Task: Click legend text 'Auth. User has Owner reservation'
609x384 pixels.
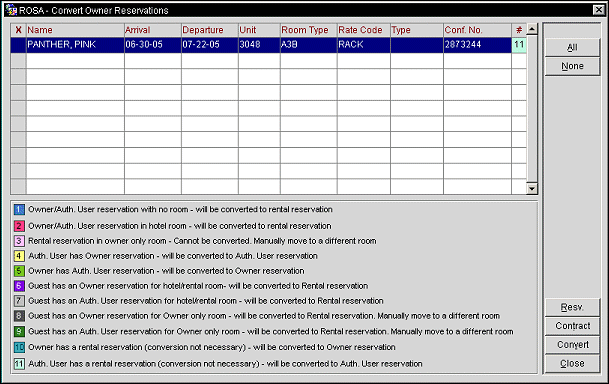Action: pos(91,256)
